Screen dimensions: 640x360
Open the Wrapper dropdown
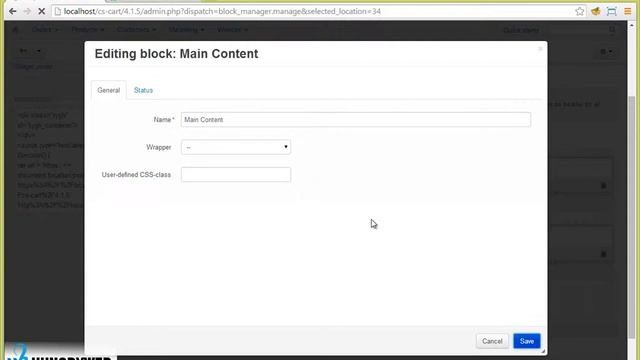[x=236, y=147]
